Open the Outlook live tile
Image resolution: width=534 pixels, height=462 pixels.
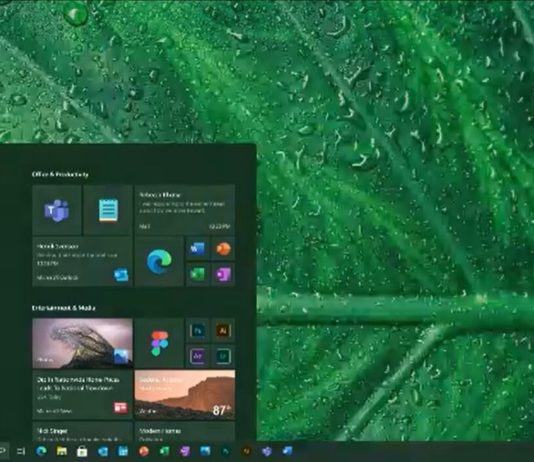82,261
